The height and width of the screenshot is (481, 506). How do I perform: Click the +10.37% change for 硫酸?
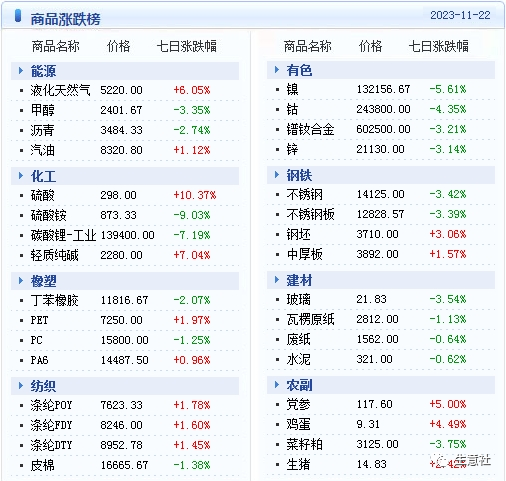(195, 195)
